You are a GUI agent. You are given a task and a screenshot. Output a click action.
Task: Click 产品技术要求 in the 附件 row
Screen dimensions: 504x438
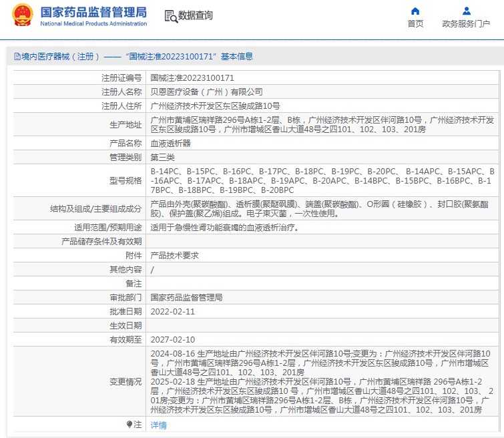[174, 256]
